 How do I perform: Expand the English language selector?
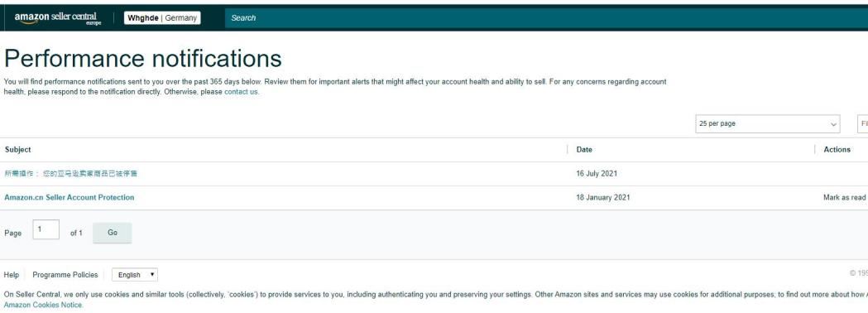(x=135, y=275)
